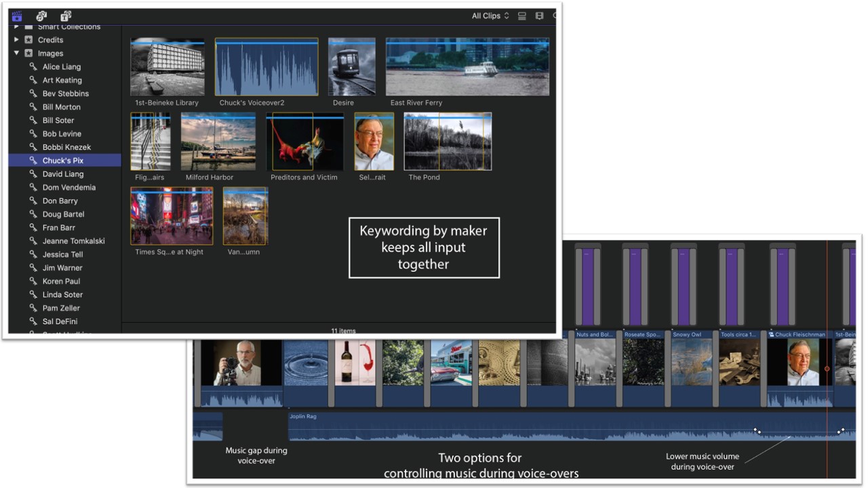The width and height of the screenshot is (868, 488).
Task: Select the Sel...rait portrait clip
Action: tap(374, 141)
